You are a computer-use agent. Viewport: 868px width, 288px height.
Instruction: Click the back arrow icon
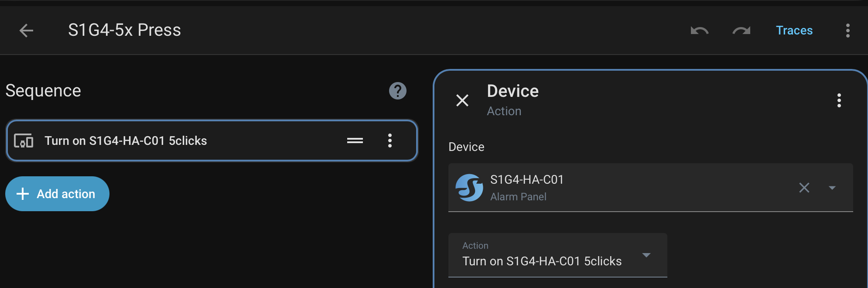pos(27,31)
